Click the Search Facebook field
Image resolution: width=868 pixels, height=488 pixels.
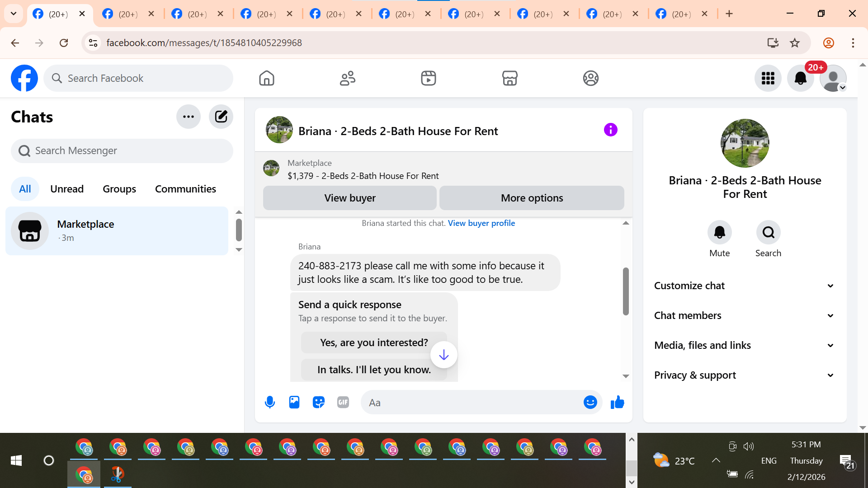click(138, 78)
